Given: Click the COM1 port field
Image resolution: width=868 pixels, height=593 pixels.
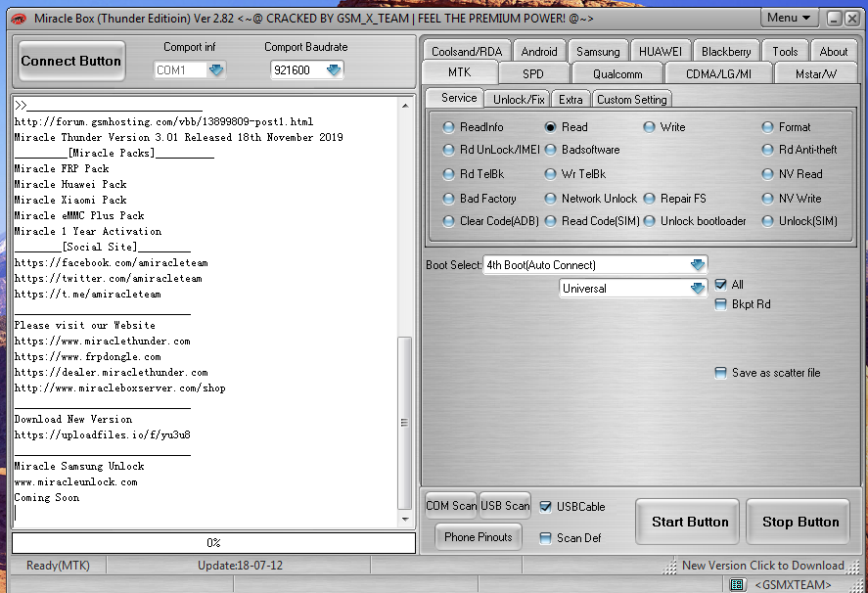Looking at the screenshot, I should pos(180,69).
